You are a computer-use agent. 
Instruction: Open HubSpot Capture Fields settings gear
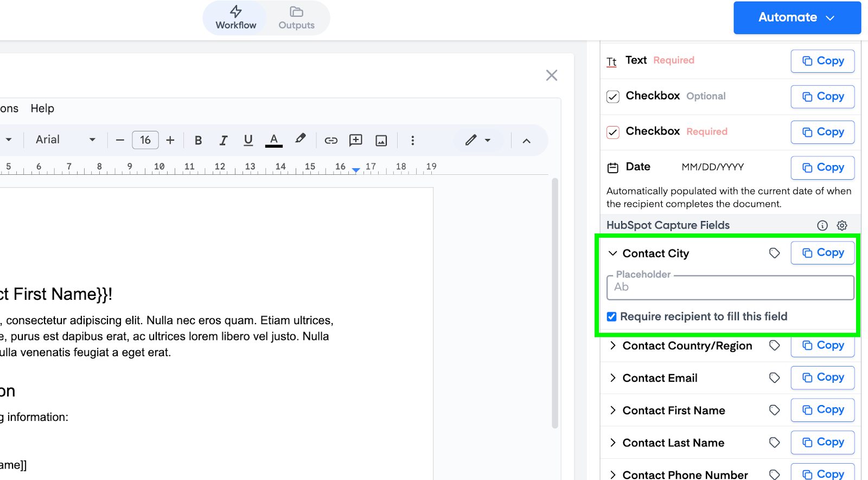tap(842, 225)
